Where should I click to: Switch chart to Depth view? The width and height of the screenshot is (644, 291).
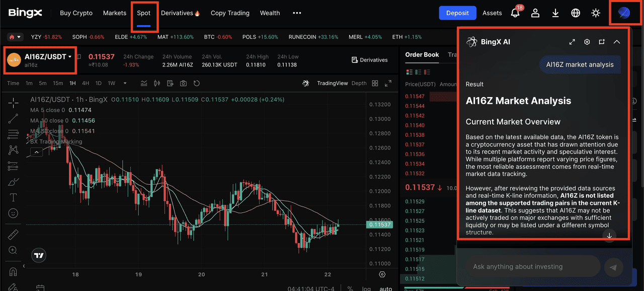(x=359, y=83)
